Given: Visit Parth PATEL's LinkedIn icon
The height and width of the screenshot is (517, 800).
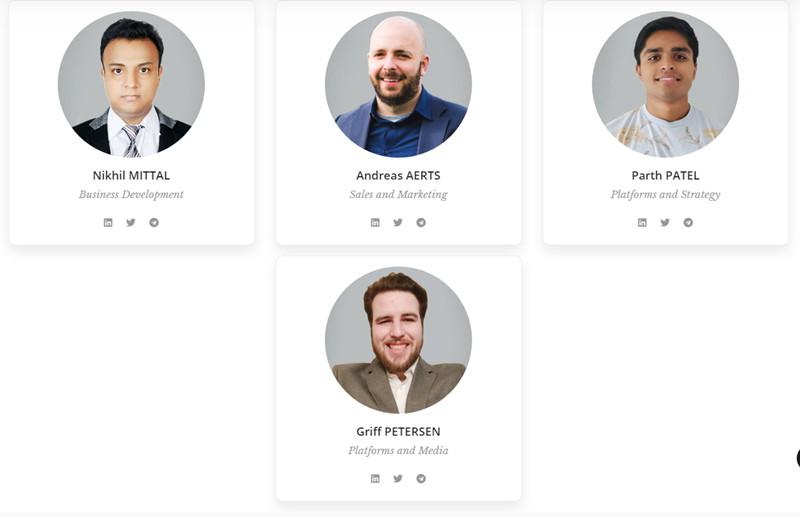Looking at the screenshot, I should pyautogui.click(x=642, y=223).
